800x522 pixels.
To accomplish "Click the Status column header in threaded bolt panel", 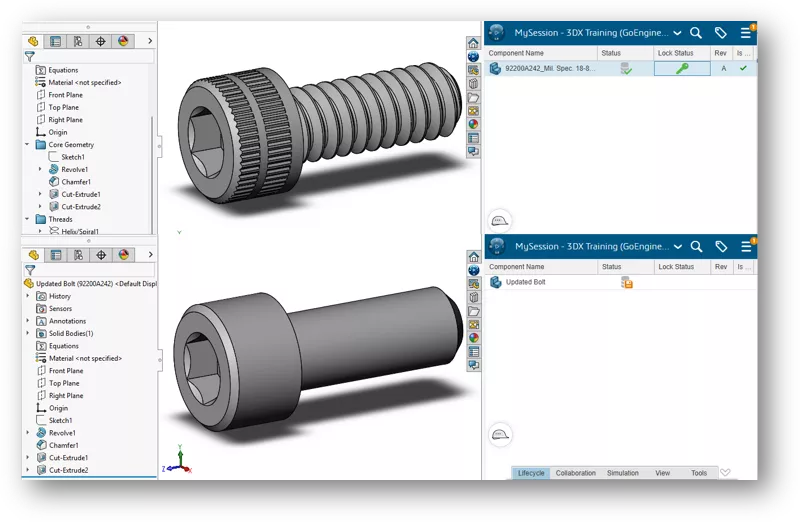I will (625, 53).
